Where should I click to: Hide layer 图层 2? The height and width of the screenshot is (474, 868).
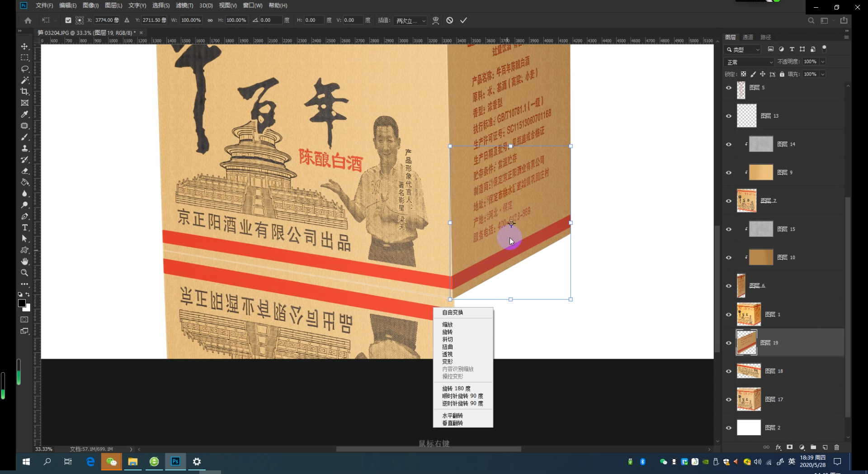728,428
